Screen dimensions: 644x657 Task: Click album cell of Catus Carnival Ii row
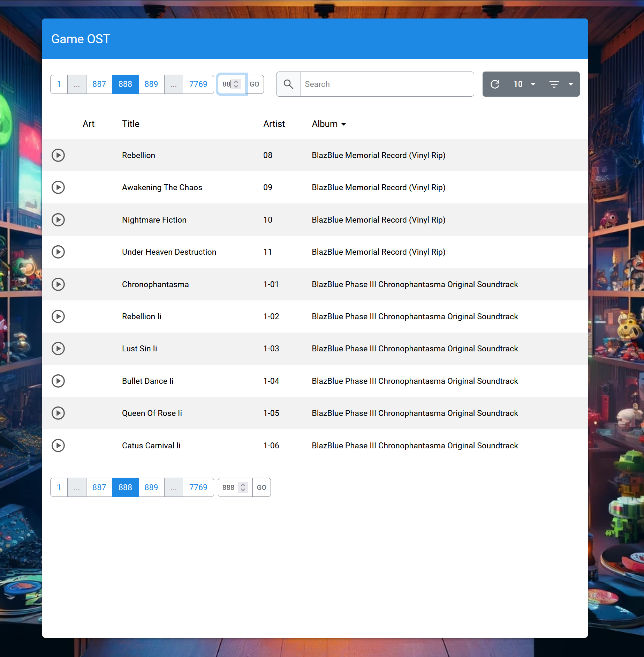[415, 446]
